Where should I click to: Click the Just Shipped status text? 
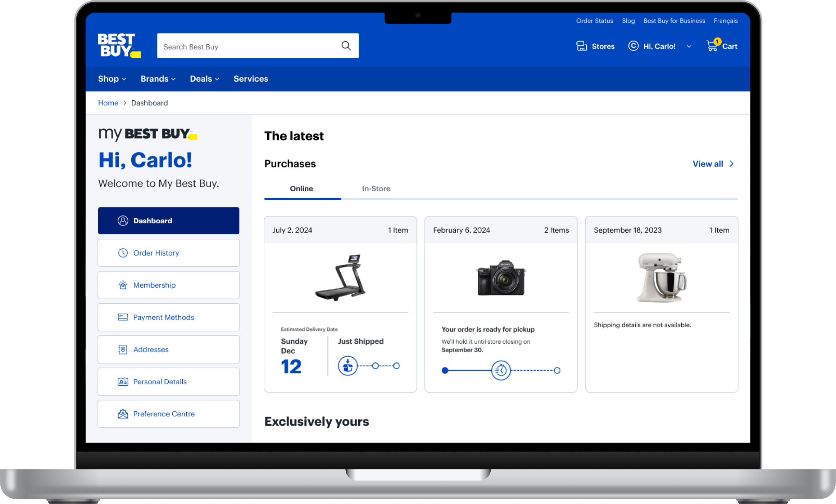coord(360,341)
